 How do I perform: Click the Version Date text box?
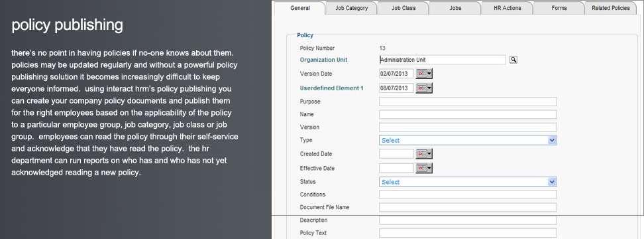click(x=396, y=74)
